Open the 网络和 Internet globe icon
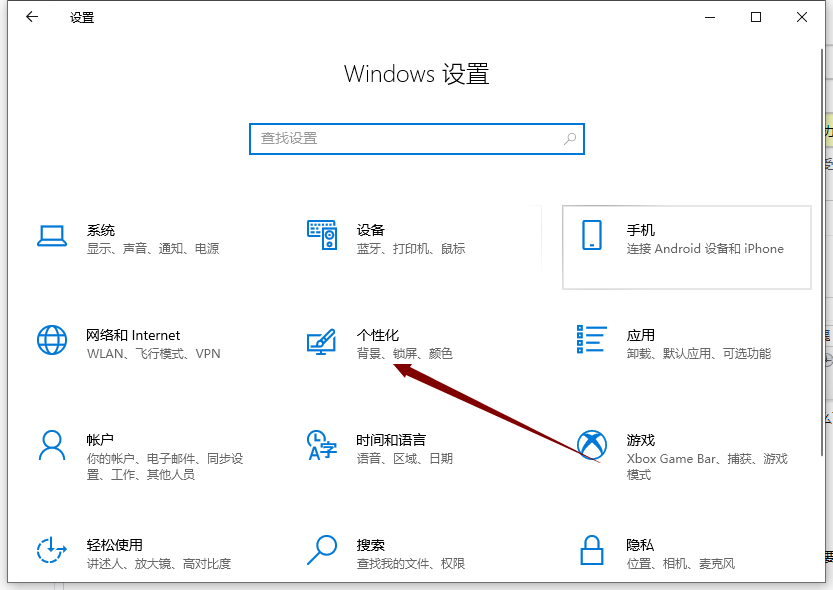Image resolution: width=833 pixels, height=590 pixels. click(x=51, y=340)
